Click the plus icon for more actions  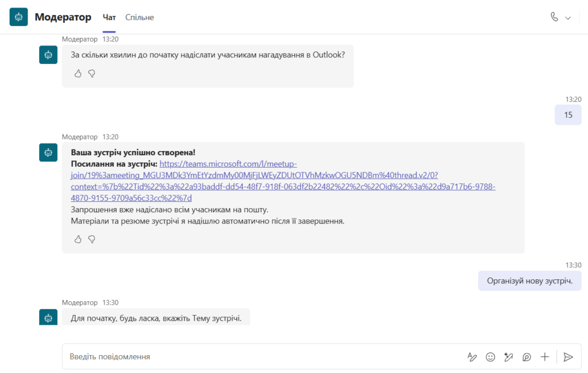coord(544,357)
